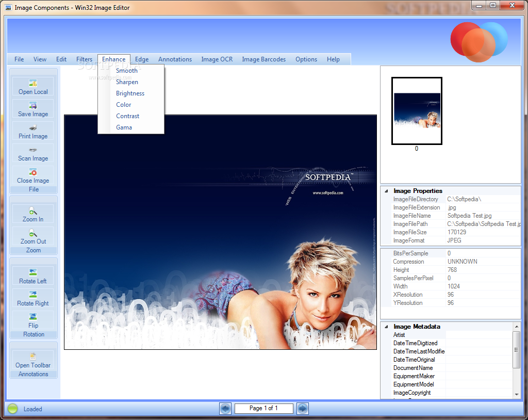
Task: Open the Options menu
Action: coord(306,59)
